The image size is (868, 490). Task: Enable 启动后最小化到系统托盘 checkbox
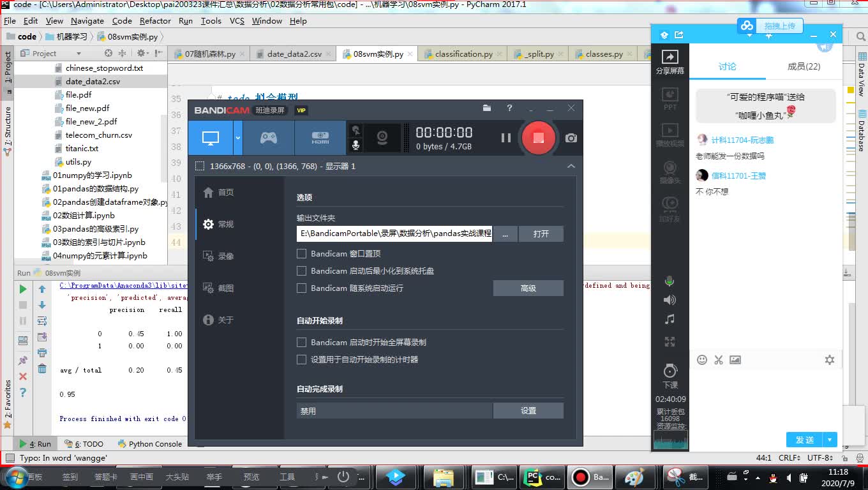[x=302, y=271]
